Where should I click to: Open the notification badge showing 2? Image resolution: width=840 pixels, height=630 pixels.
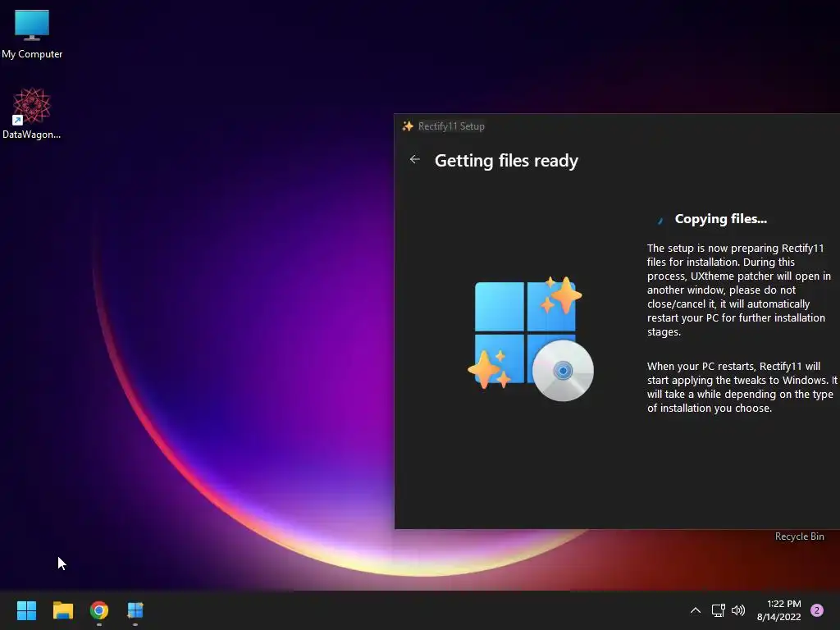coord(817,610)
